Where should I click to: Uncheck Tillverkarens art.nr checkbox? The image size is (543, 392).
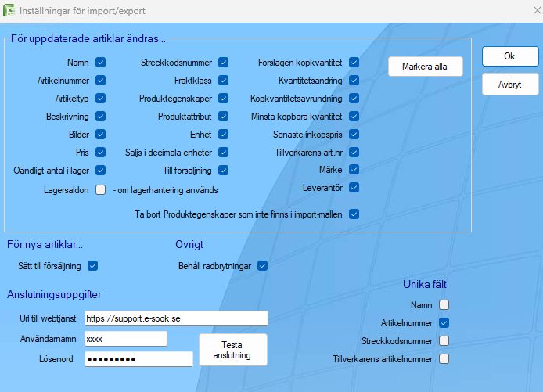(354, 153)
